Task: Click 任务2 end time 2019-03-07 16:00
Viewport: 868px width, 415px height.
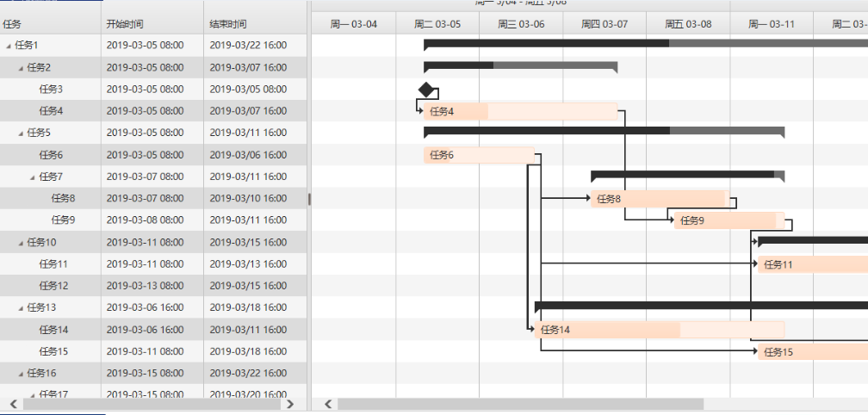Action: (248, 67)
